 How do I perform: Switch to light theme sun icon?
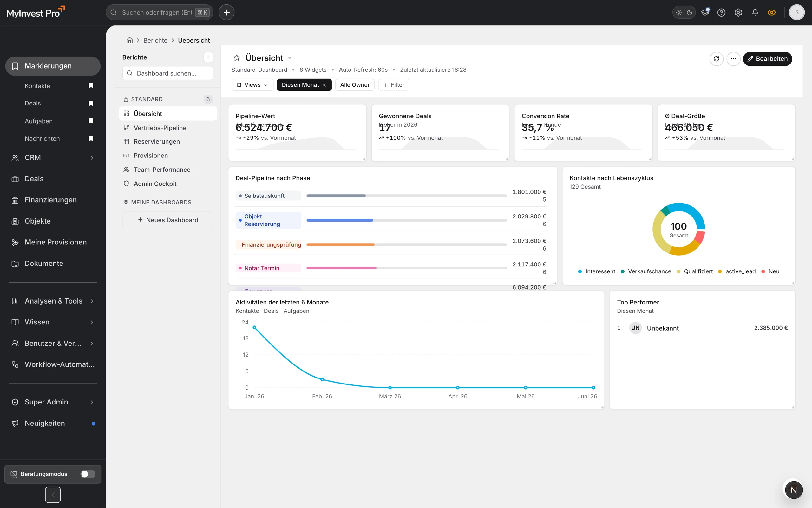tap(678, 12)
